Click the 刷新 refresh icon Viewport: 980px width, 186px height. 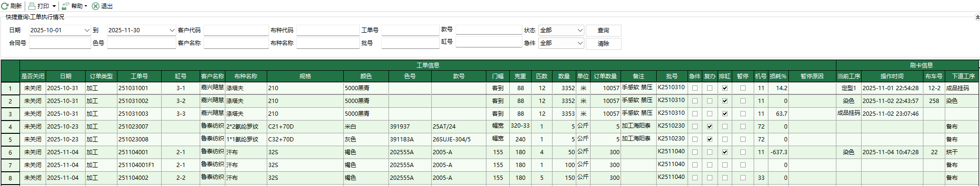(x=5, y=6)
